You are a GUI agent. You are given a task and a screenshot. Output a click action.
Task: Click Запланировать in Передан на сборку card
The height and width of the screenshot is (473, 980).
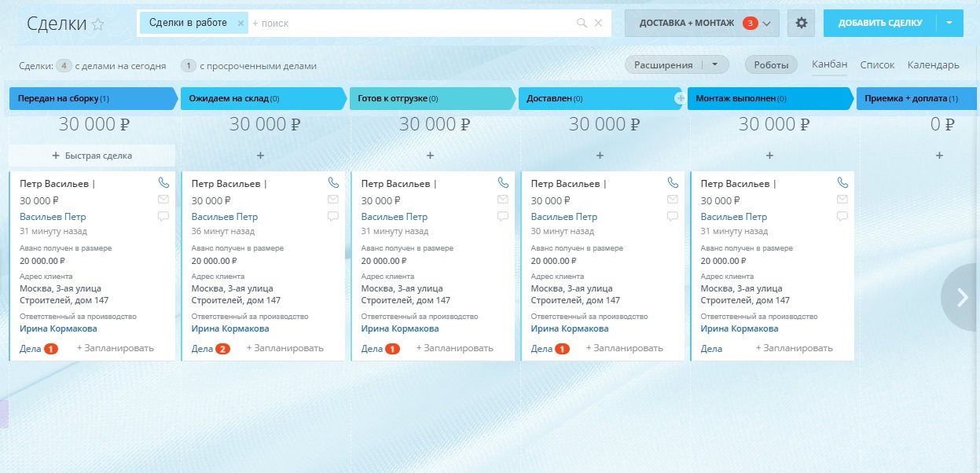[x=116, y=348]
